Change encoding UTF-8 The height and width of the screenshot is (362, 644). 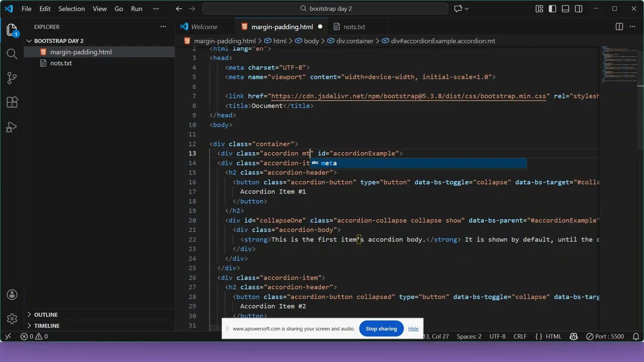(x=497, y=336)
